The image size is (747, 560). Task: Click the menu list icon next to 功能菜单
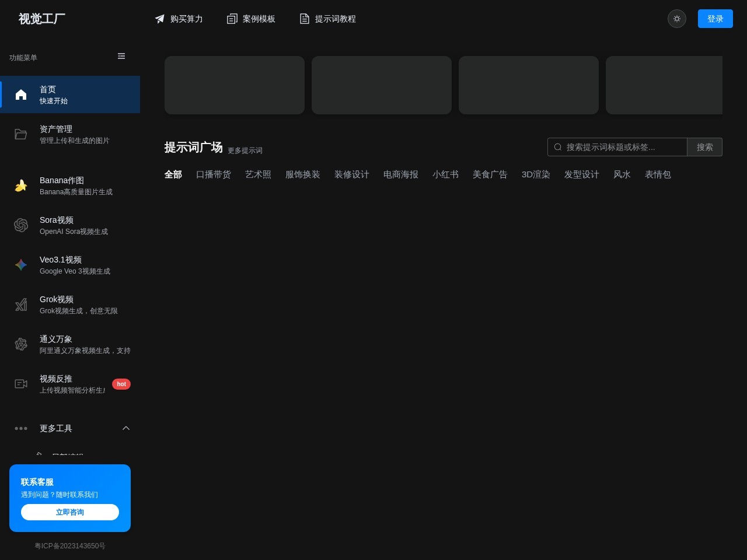click(121, 56)
